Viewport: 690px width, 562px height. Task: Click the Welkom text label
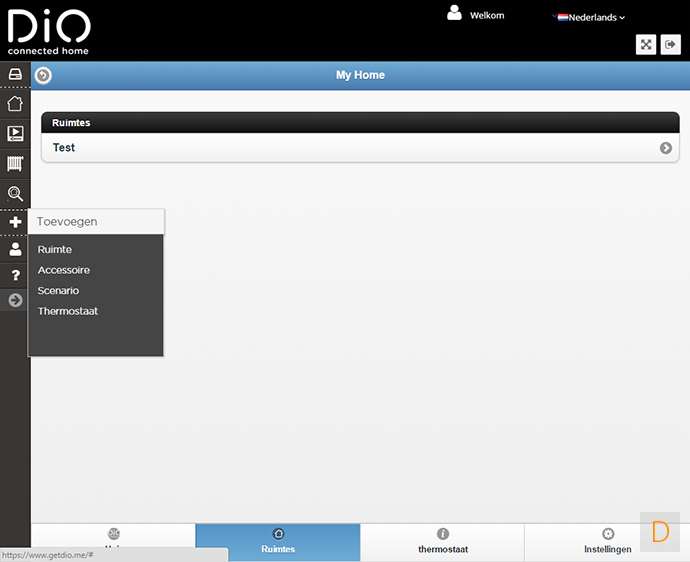click(487, 15)
